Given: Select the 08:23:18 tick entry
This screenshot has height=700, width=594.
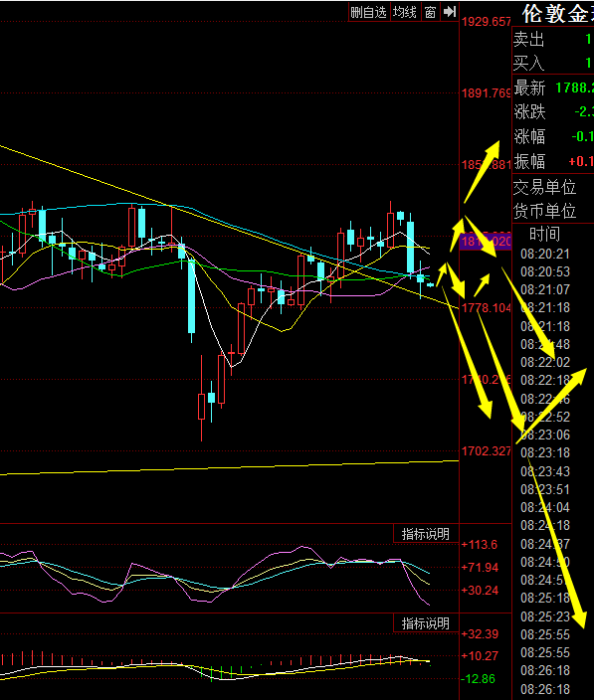Looking at the screenshot, I should (545, 452).
